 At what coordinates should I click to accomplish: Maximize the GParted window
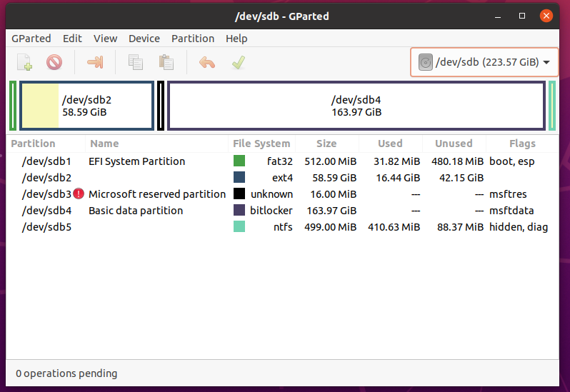(x=522, y=16)
